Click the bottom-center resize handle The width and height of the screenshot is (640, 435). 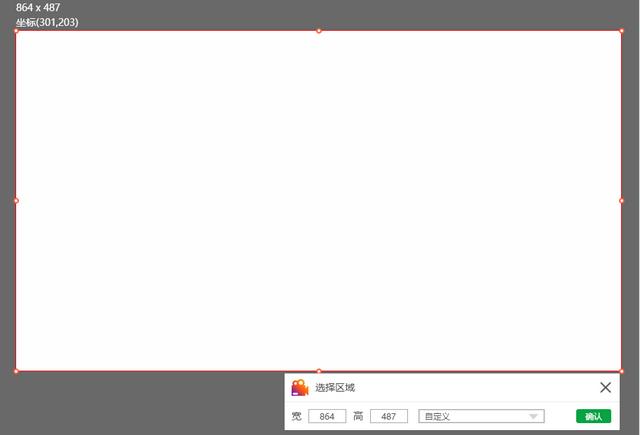click(319, 371)
